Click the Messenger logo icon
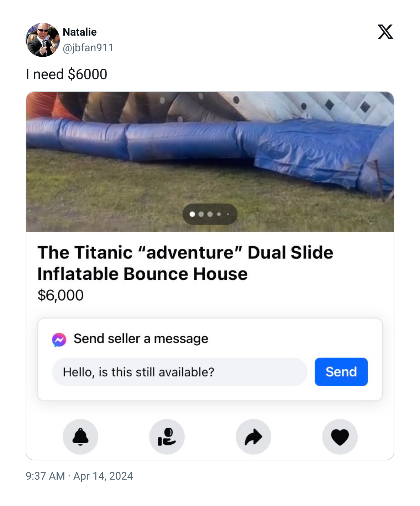Screen dimensions: 420x506 click(59, 340)
